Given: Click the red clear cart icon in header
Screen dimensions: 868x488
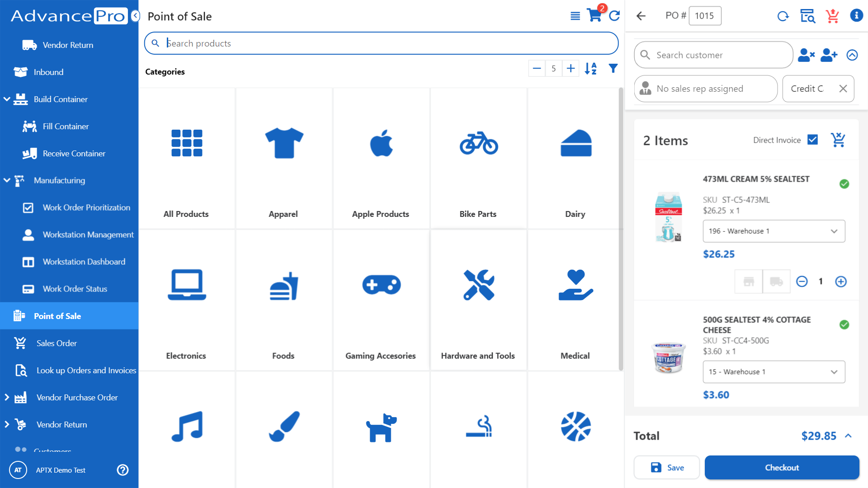Looking at the screenshot, I should (x=832, y=16).
